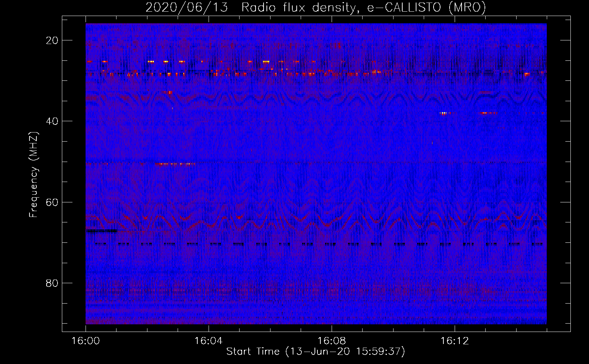Click the 16:12 time tick label
This screenshot has width=589, height=364.
click(455, 341)
